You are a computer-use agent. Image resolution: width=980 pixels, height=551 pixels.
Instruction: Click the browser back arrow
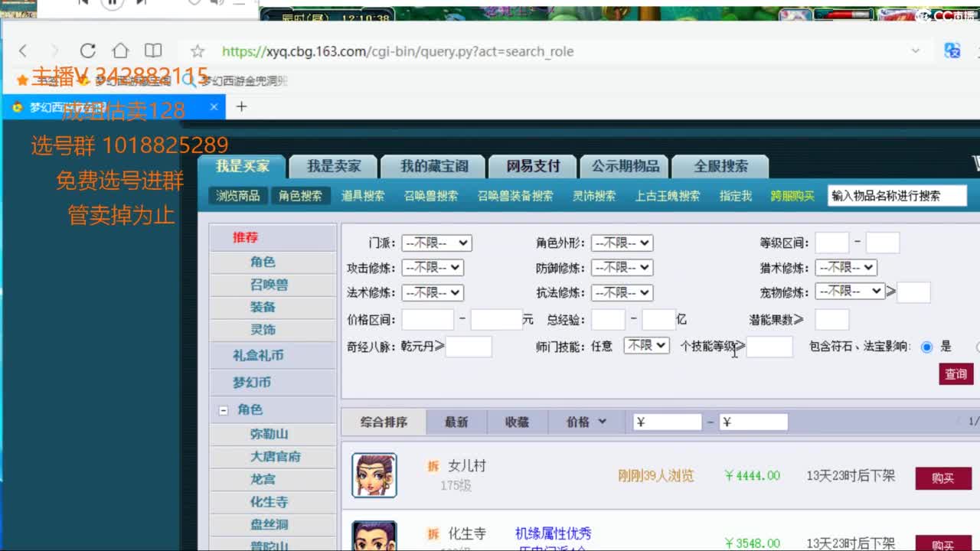(x=23, y=51)
